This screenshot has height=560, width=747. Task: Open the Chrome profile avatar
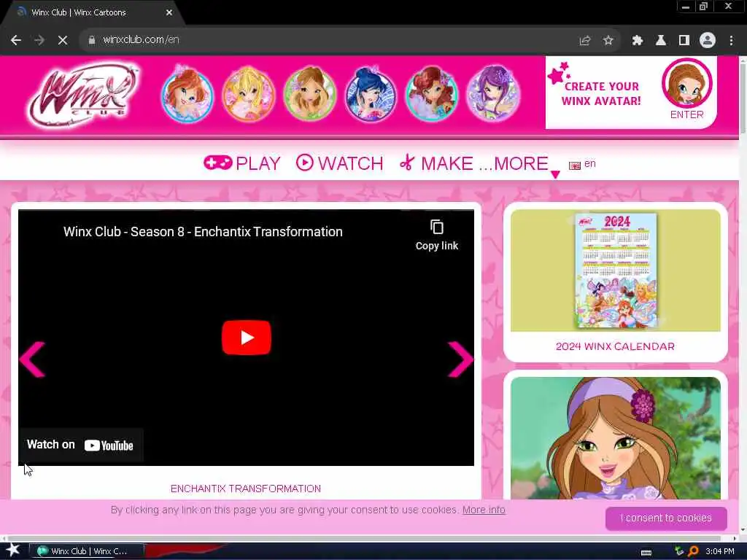(x=708, y=41)
